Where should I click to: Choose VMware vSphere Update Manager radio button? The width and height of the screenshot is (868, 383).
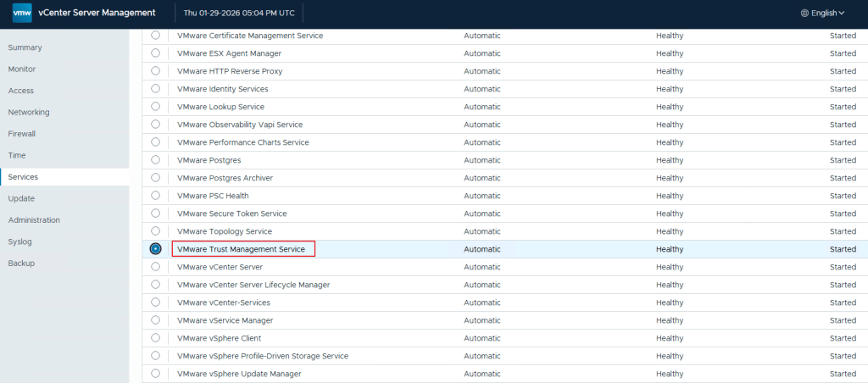[x=155, y=374]
